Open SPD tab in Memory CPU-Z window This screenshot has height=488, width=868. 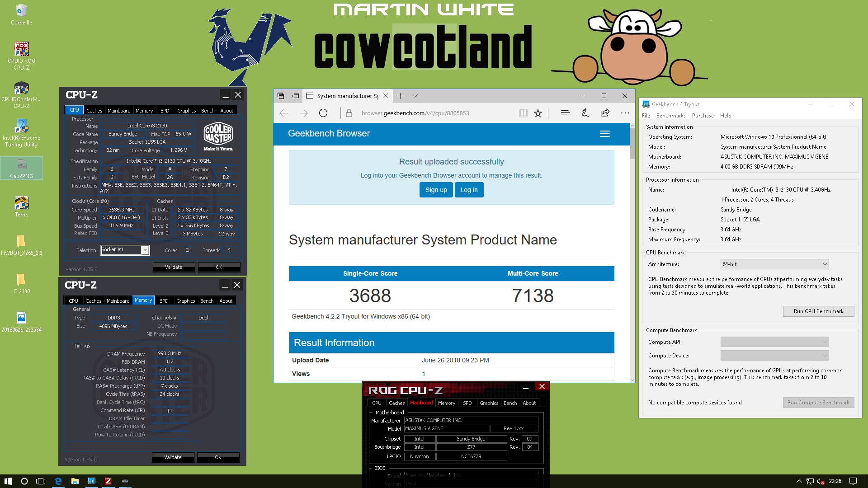[x=164, y=301]
